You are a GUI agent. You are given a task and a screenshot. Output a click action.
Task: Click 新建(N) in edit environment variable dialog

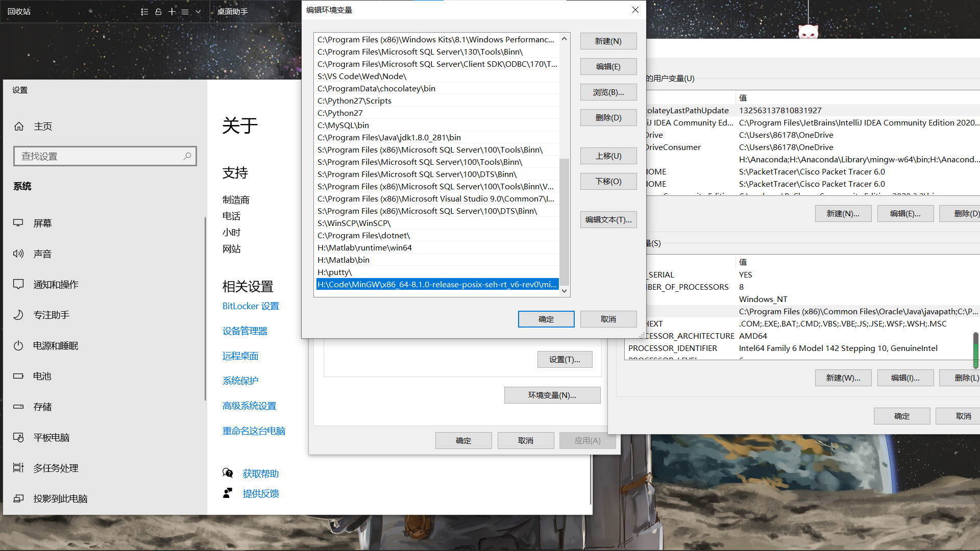click(608, 41)
